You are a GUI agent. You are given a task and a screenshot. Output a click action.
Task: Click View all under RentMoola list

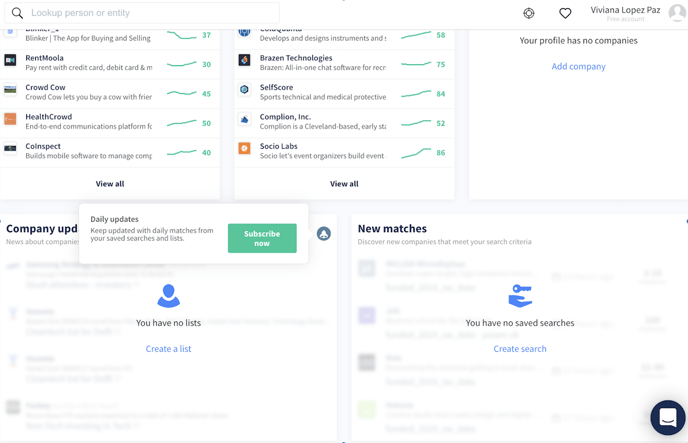pyautogui.click(x=110, y=184)
